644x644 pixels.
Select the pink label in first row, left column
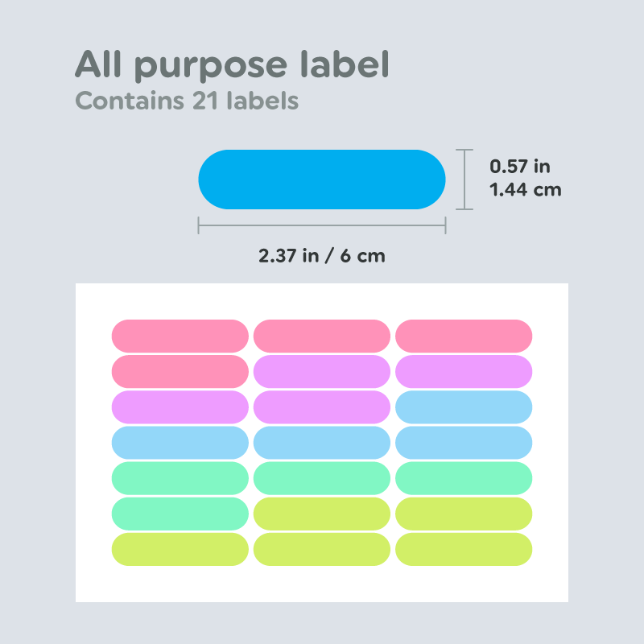(x=180, y=336)
